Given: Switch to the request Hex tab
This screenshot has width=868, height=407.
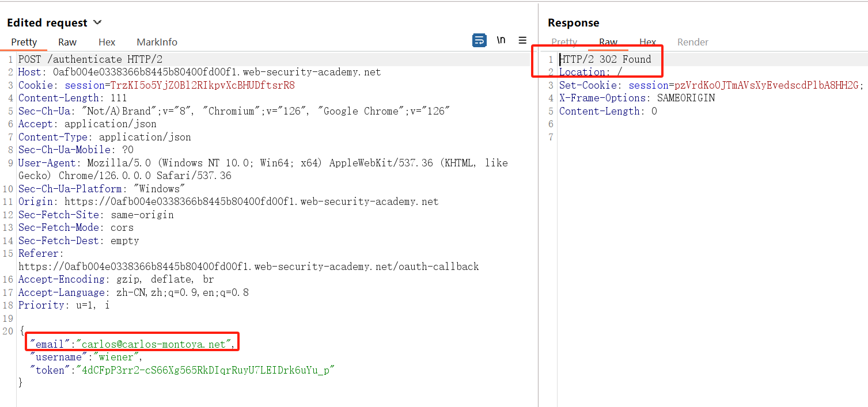Looking at the screenshot, I should [107, 42].
